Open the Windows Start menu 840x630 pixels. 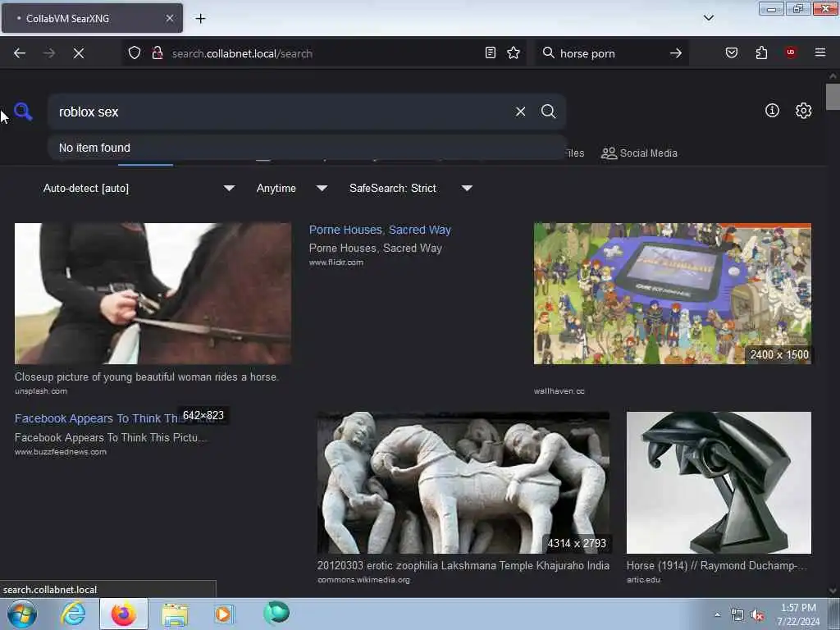21,614
